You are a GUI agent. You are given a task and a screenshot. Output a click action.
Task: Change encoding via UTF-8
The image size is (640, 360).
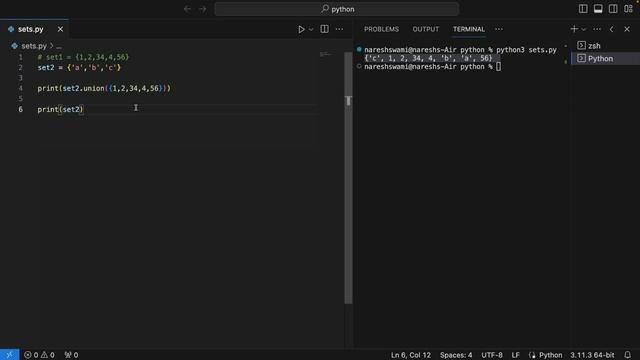[x=492, y=355]
